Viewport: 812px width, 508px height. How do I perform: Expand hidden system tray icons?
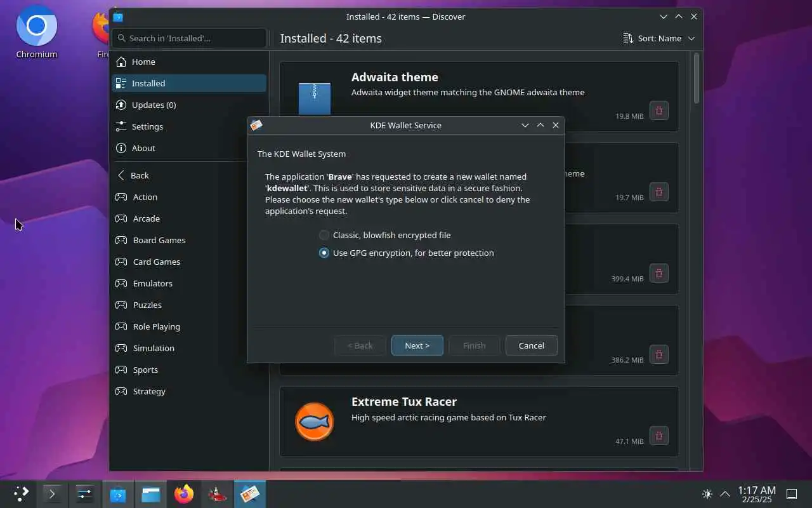point(725,494)
